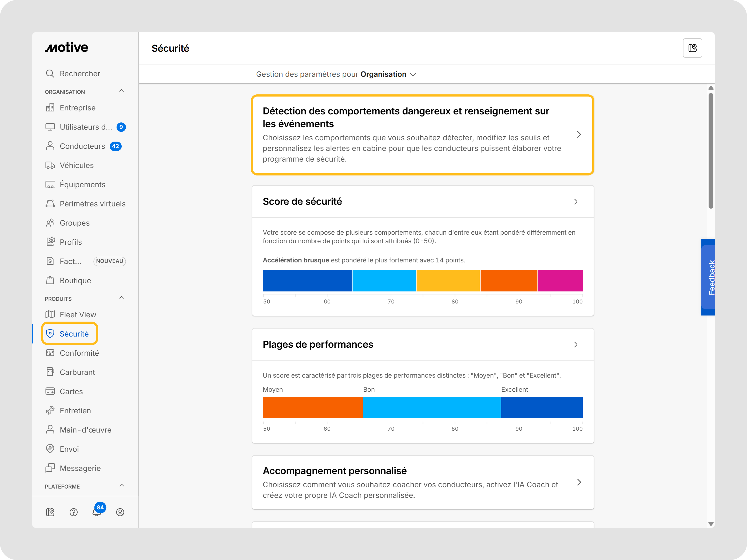
Task: Collapse the PLATEFORME sidebar section
Action: tap(122, 485)
